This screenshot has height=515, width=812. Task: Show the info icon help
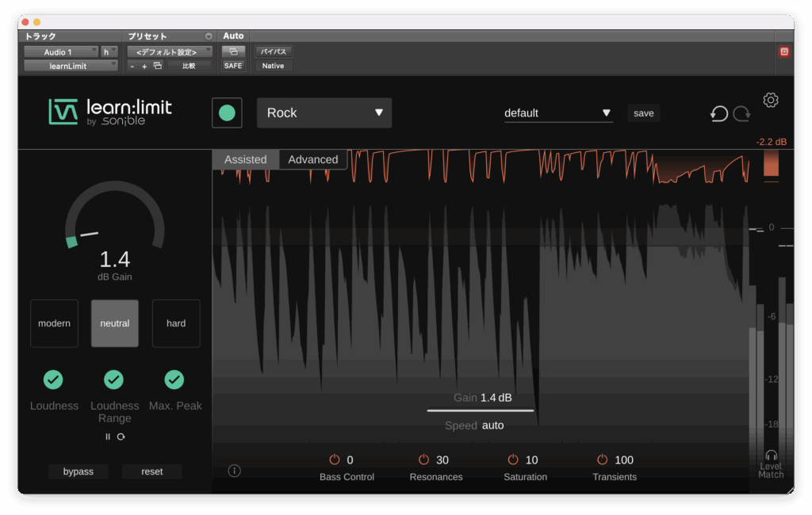[234, 471]
